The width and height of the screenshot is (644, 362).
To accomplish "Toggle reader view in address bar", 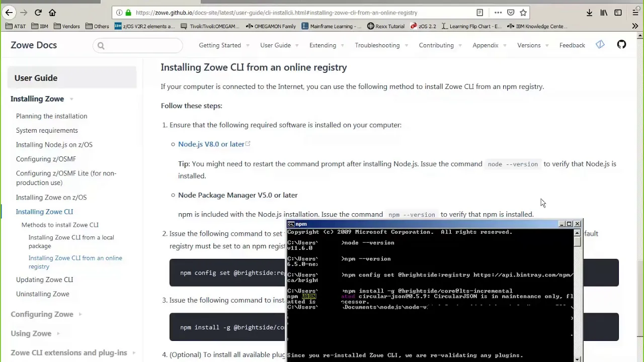I will pyautogui.click(x=479, y=13).
